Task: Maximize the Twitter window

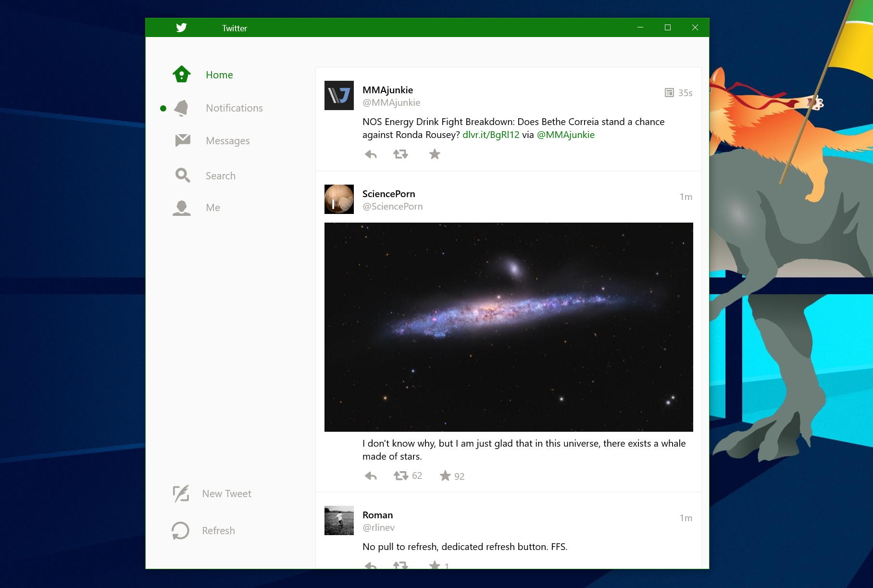Action: point(668,27)
